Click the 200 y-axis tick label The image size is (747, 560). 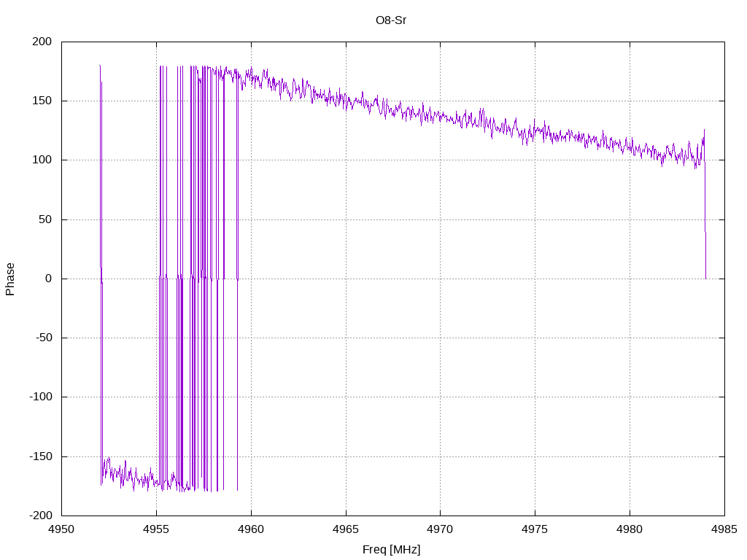click(x=42, y=42)
